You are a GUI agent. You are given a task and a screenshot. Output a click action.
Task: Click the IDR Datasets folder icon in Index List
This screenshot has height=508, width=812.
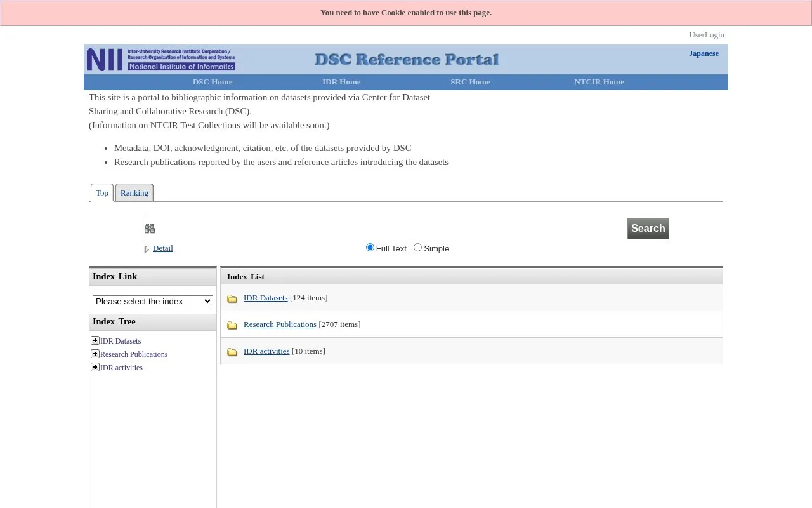tap(232, 298)
